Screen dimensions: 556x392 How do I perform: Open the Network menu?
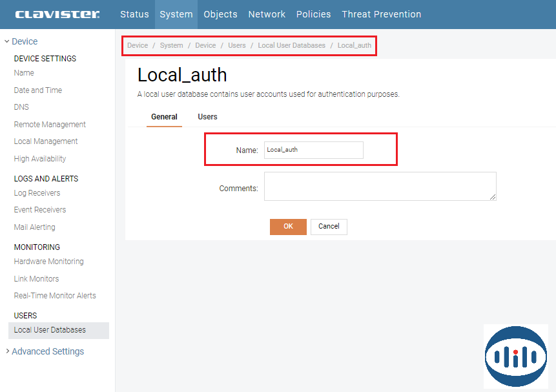coord(267,14)
